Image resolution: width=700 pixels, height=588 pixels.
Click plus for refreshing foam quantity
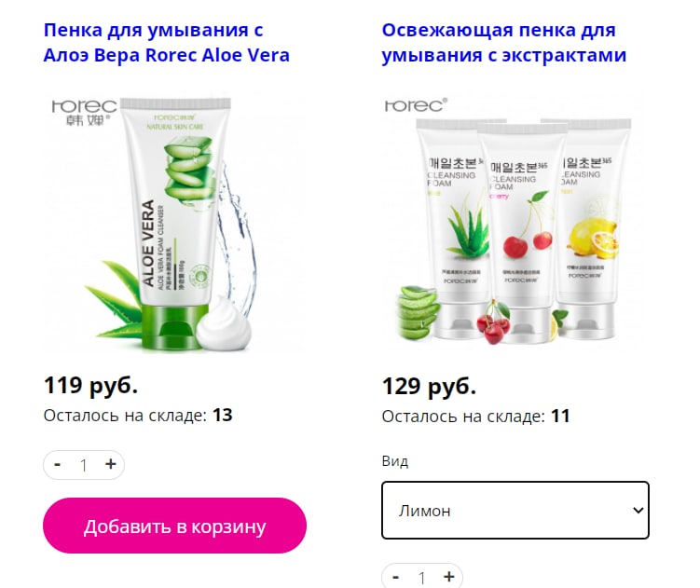coord(449,577)
